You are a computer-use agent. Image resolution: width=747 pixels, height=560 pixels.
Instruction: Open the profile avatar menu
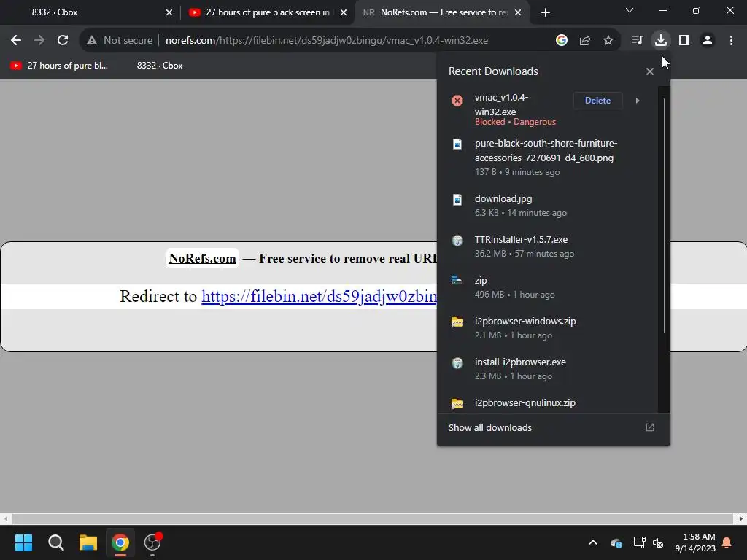point(708,41)
